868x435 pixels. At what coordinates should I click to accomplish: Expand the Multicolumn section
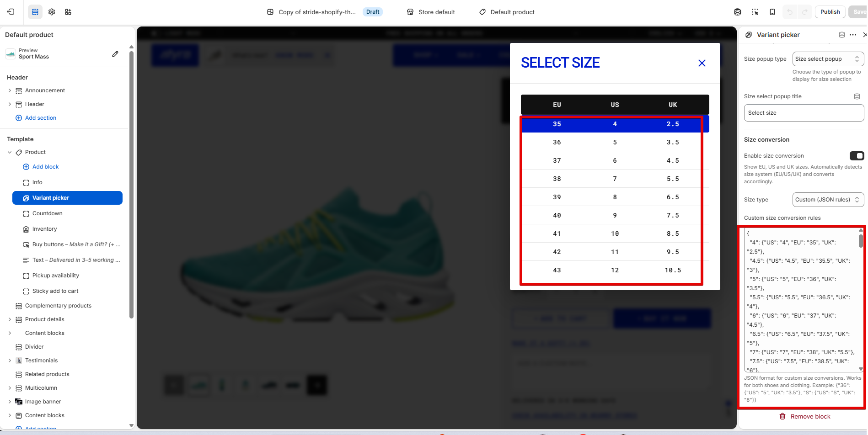(x=10, y=388)
